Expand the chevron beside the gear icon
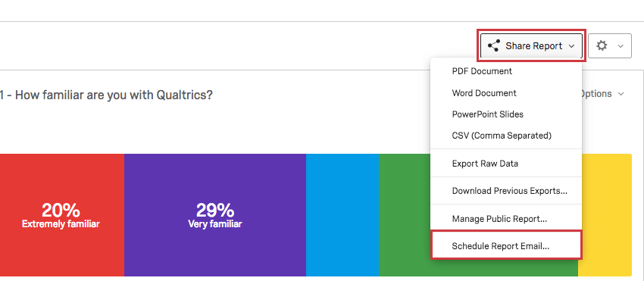This screenshot has width=644, height=281. pos(621,46)
